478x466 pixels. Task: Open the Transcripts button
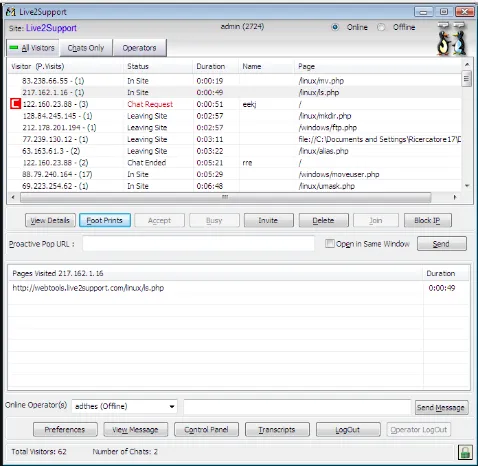click(277, 430)
